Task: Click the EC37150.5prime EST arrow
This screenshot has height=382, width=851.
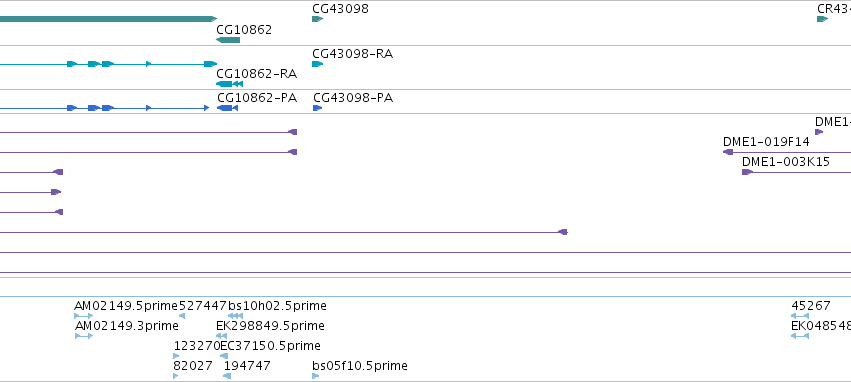Action: click(x=224, y=356)
